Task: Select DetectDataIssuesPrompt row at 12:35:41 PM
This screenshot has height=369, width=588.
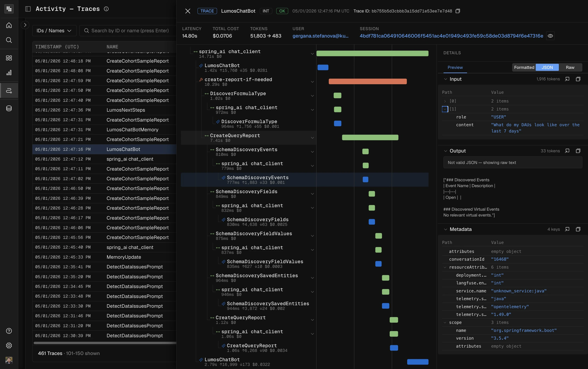Action: tap(104, 267)
